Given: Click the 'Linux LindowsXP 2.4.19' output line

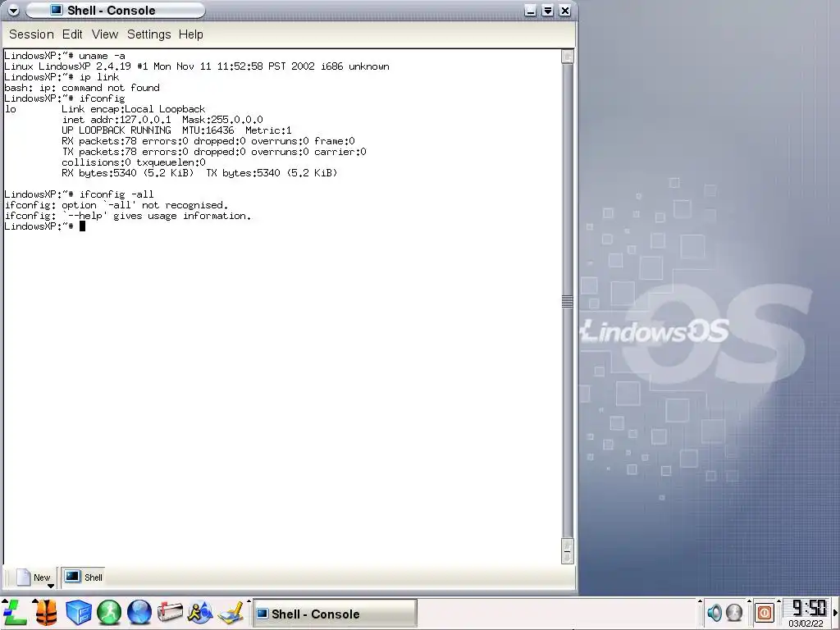Looking at the screenshot, I should pos(197,66).
